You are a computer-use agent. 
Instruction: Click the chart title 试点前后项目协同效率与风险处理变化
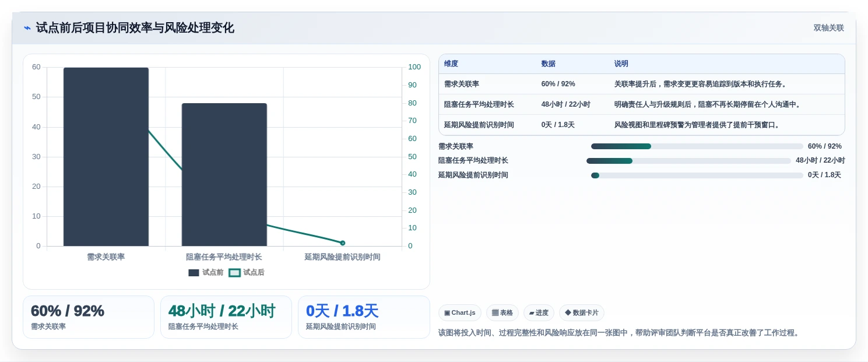point(135,28)
